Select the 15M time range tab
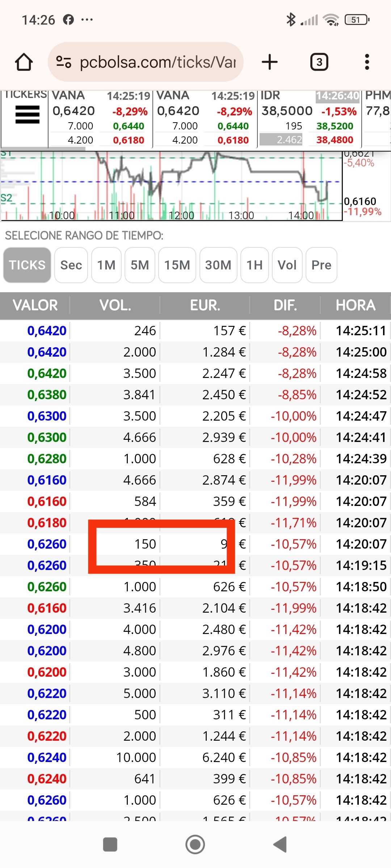The image size is (391, 868). point(177,265)
